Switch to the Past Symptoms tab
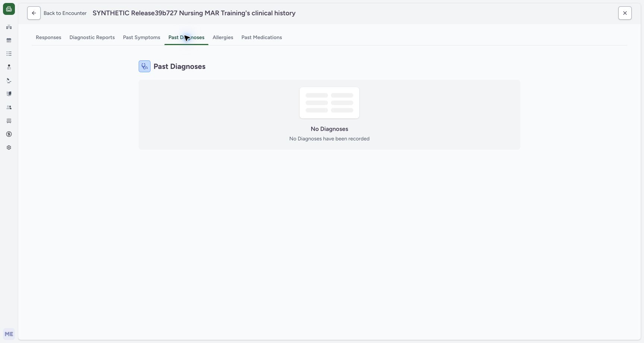 (x=142, y=38)
